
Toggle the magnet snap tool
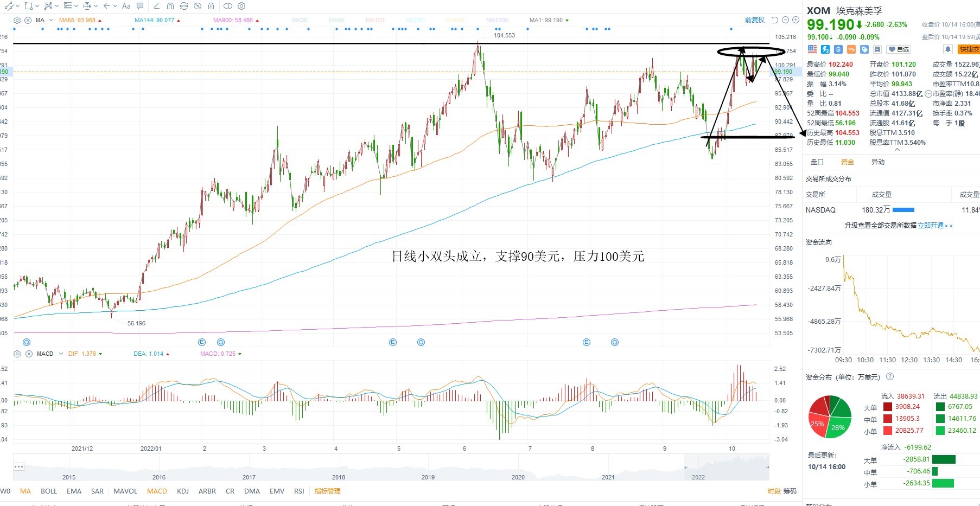pyautogui.click(x=170, y=6)
